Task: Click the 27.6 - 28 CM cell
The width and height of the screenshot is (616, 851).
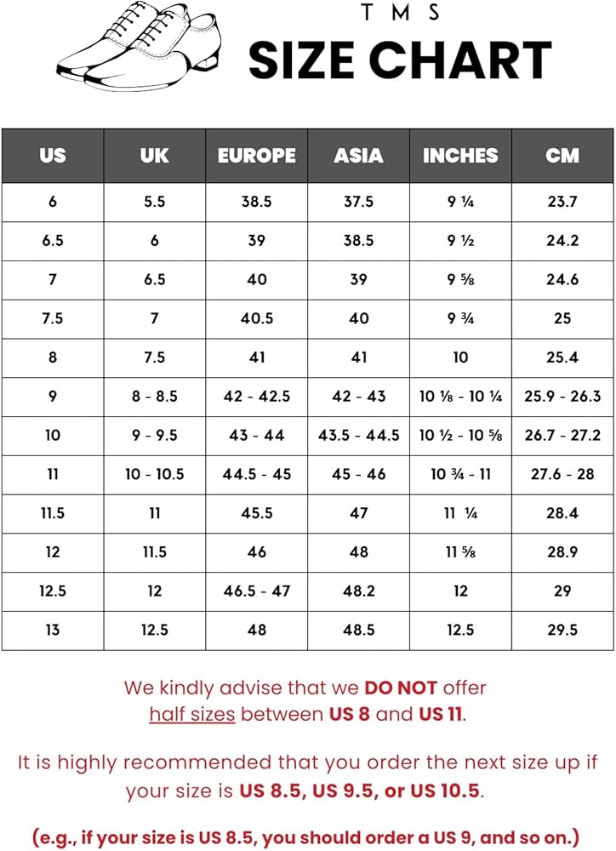Action: pos(562,474)
